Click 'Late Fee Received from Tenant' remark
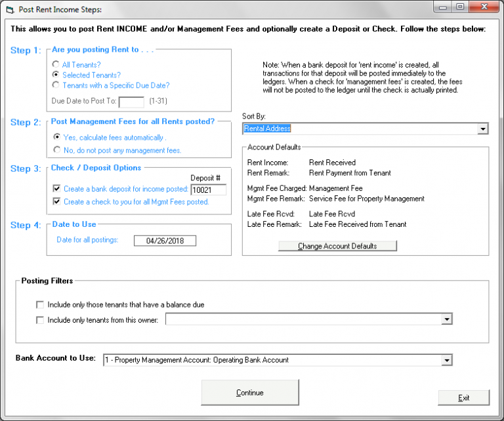 click(358, 224)
